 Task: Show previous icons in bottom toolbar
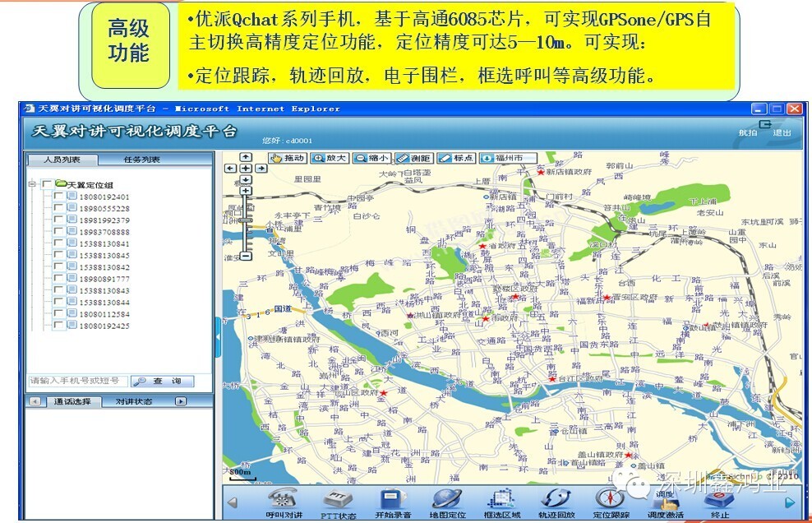[233, 502]
